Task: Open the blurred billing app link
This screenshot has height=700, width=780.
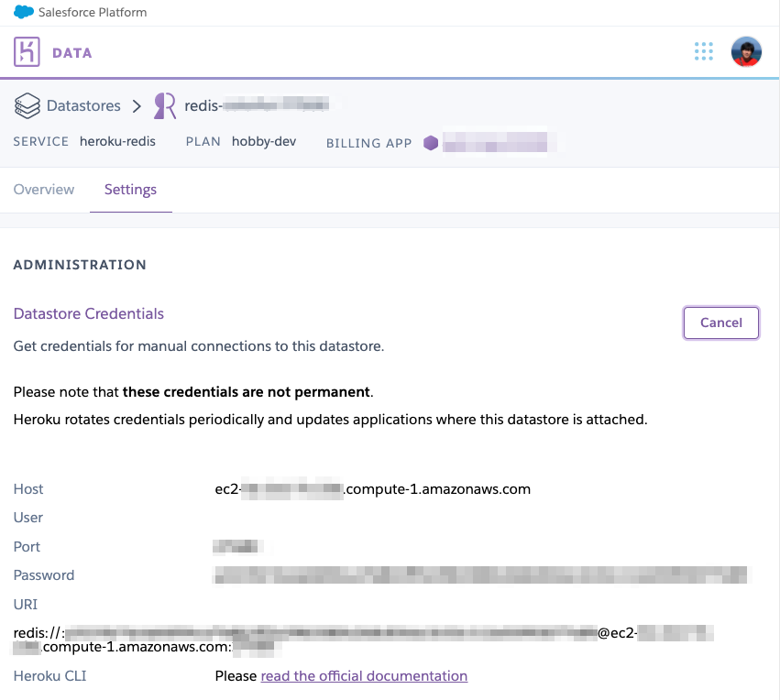Action: tap(495, 143)
